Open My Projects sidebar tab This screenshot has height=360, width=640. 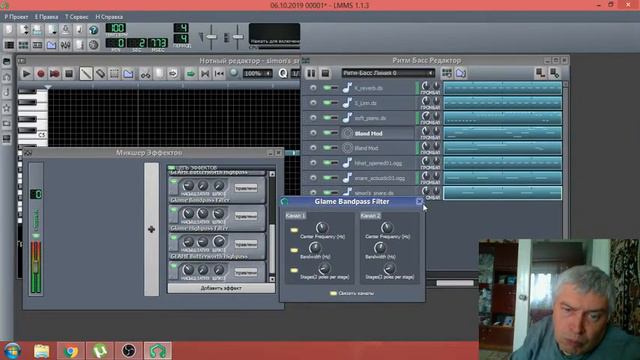(7, 77)
